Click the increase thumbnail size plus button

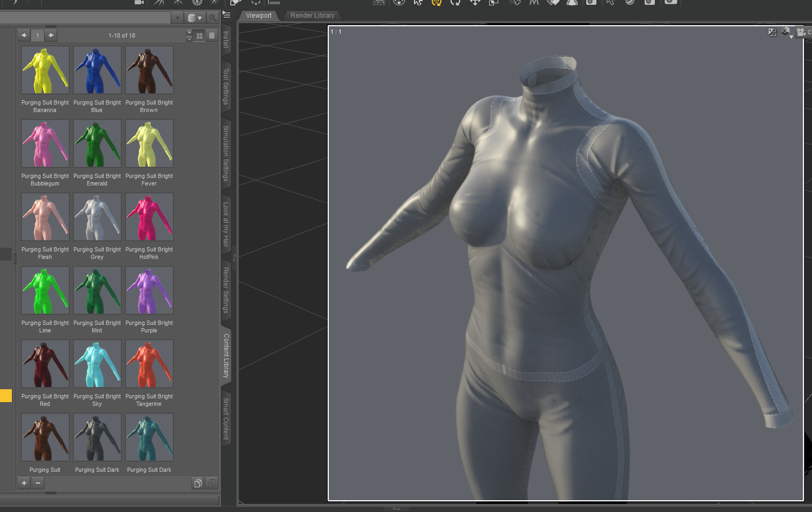189,33
